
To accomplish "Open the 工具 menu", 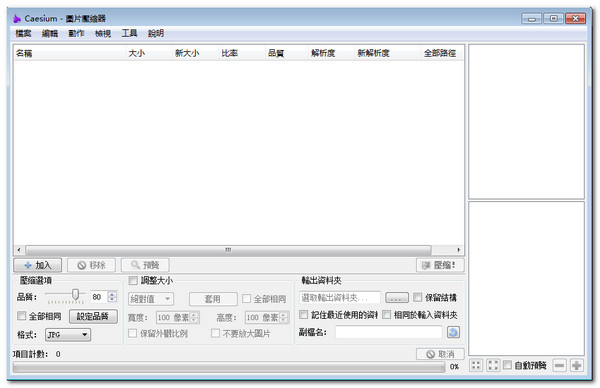I will pyautogui.click(x=129, y=33).
